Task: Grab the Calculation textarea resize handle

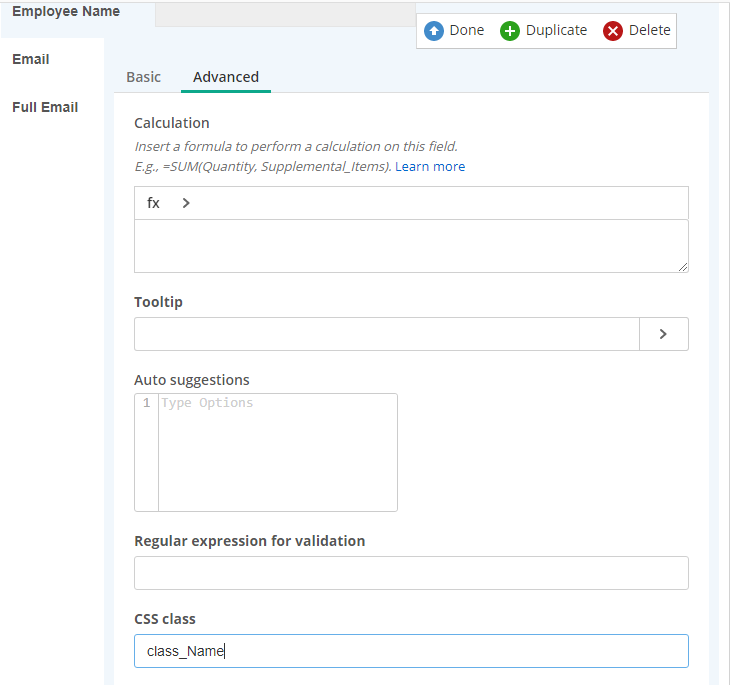Action: (x=683, y=267)
